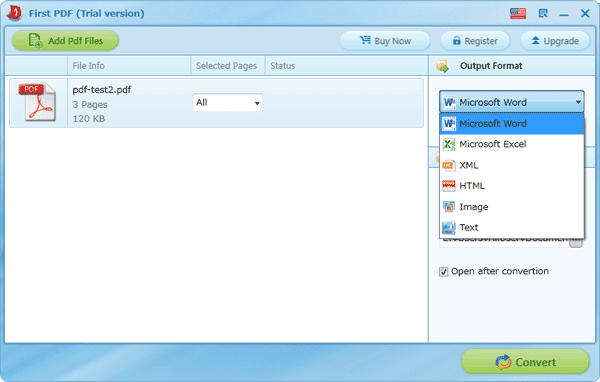Click the '3 Pages' file info text

(90, 104)
